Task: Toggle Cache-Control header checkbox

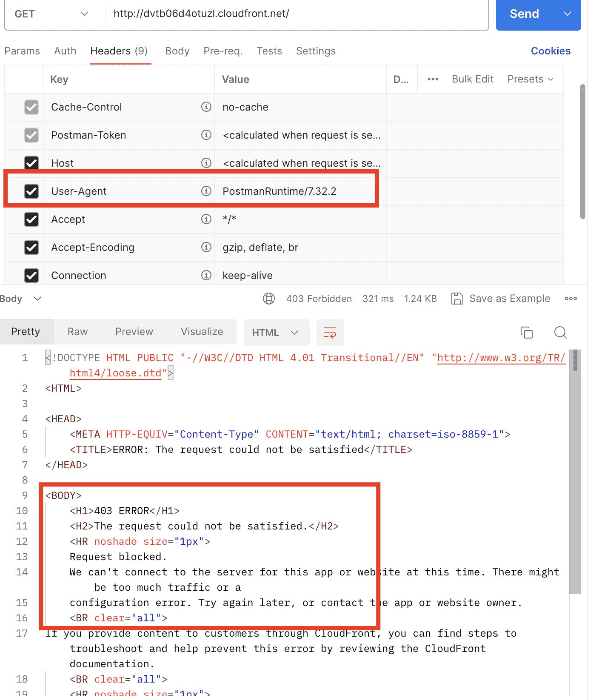Action: 31,107
